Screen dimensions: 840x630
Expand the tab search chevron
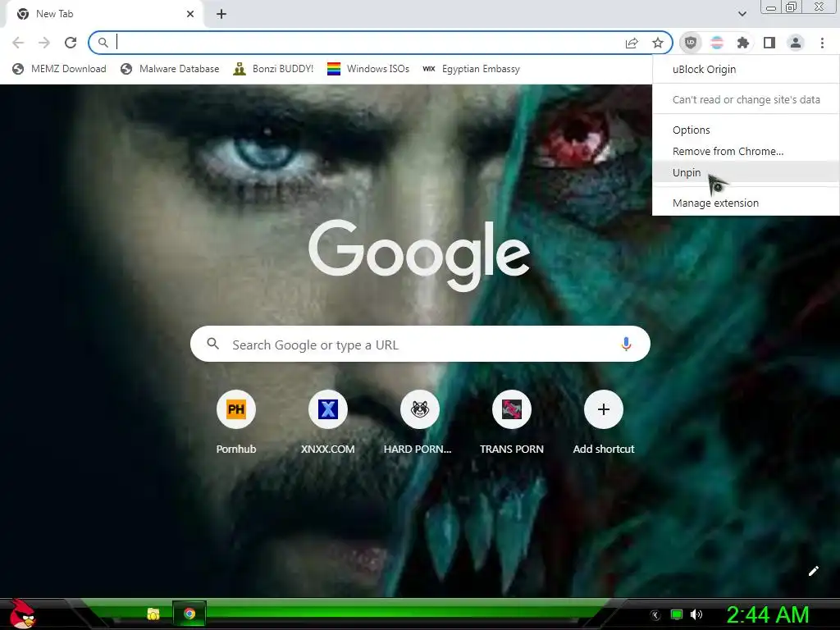tap(742, 14)
